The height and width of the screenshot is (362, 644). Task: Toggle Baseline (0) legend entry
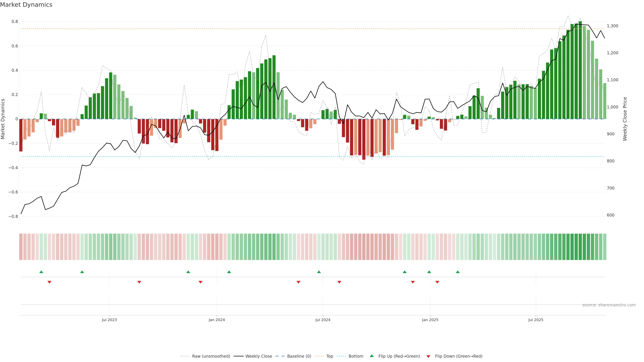point(299,356)
